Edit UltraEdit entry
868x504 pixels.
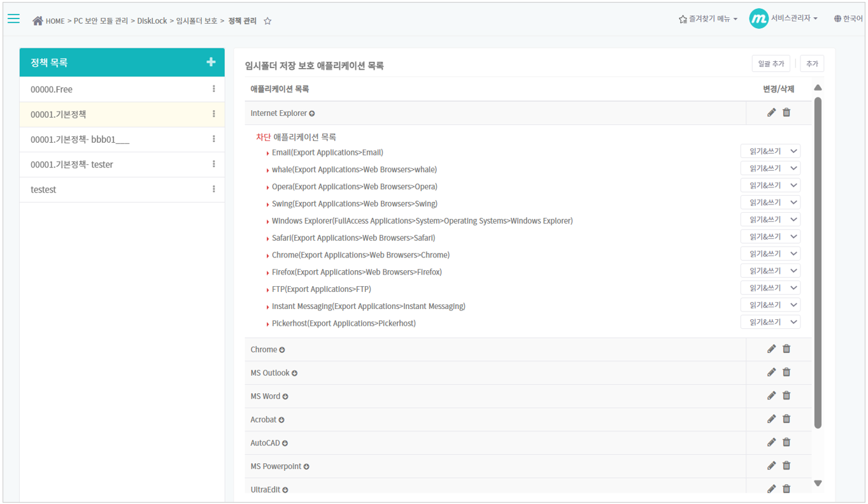click(x=771, y=489)
